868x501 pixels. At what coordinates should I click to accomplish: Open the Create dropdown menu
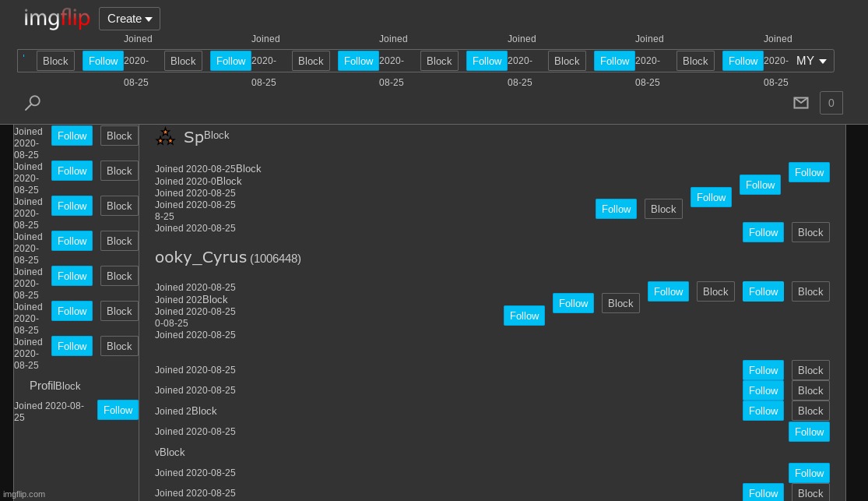(x=129, y=19)
